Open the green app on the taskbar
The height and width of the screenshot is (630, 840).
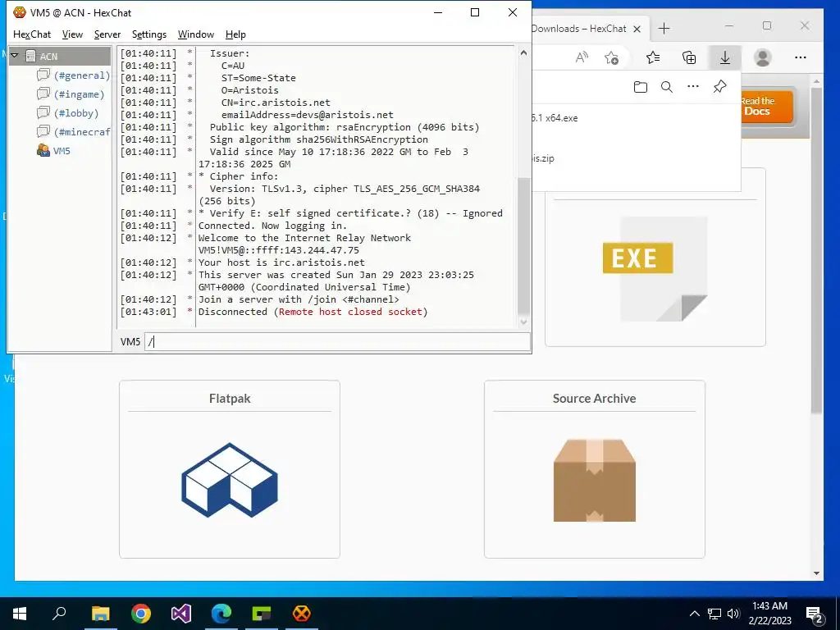[x=262, y=614]
